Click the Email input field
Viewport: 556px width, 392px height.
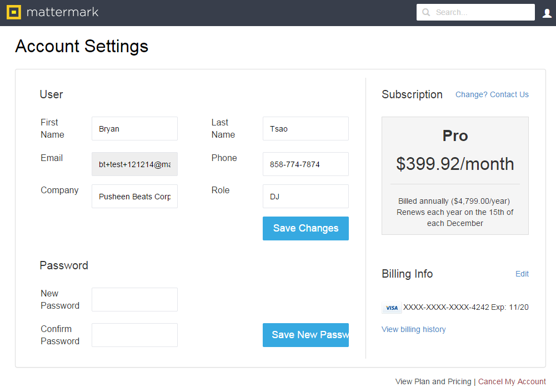click(135, 164)
